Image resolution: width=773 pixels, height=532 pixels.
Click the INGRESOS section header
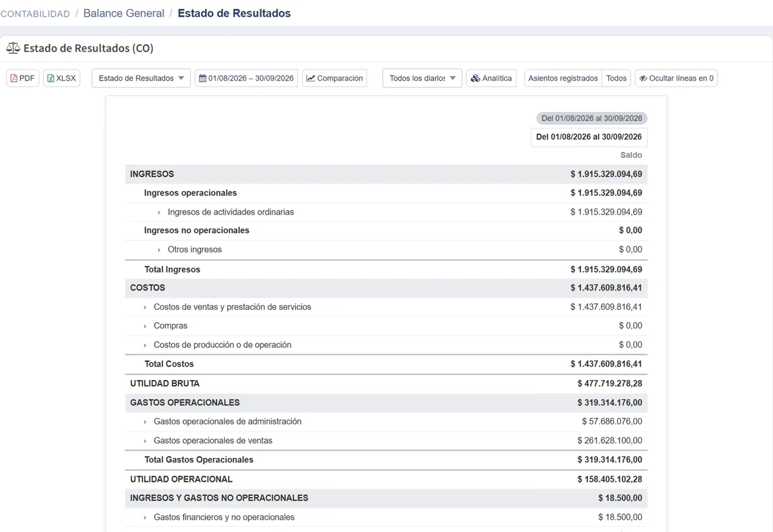(386, 174)
